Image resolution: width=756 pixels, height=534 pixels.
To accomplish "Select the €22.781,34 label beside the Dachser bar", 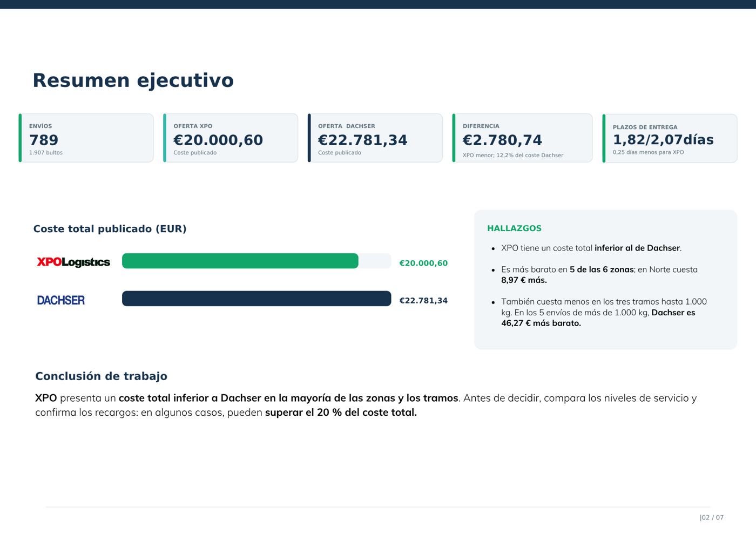I will (x=423, y=301).
